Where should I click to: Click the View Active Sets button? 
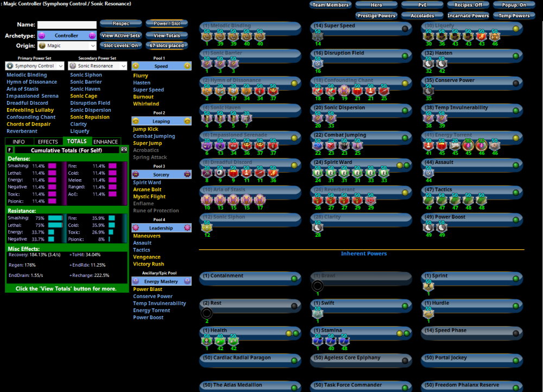click(121, 35)
